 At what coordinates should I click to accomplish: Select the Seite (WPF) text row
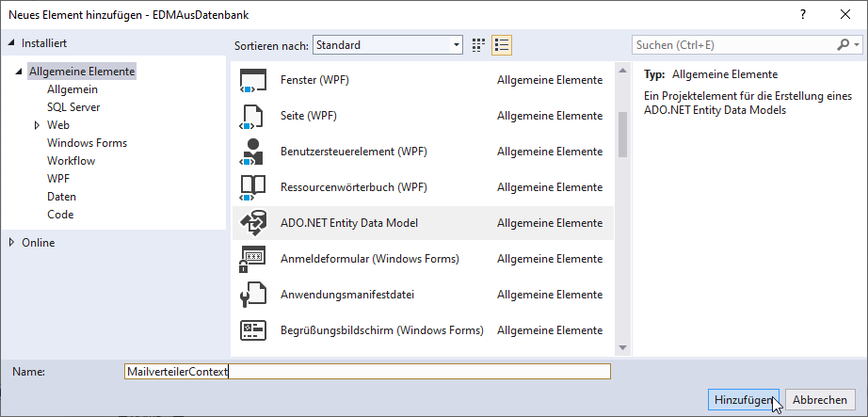(309, 117)
